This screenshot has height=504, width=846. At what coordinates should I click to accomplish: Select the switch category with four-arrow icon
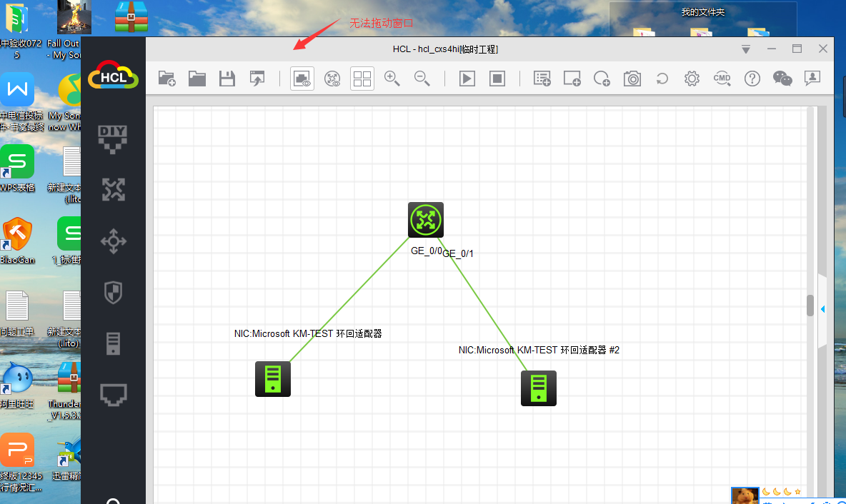pos(114,241)
